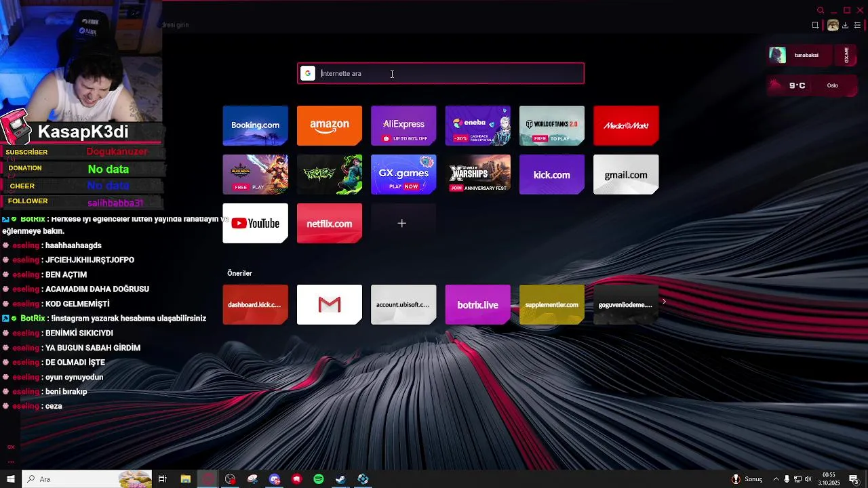Open the botrix.live suggestion tile
The width and height of the screenshot is (868, 488).
pyautogui.click(x=477, y=304)
